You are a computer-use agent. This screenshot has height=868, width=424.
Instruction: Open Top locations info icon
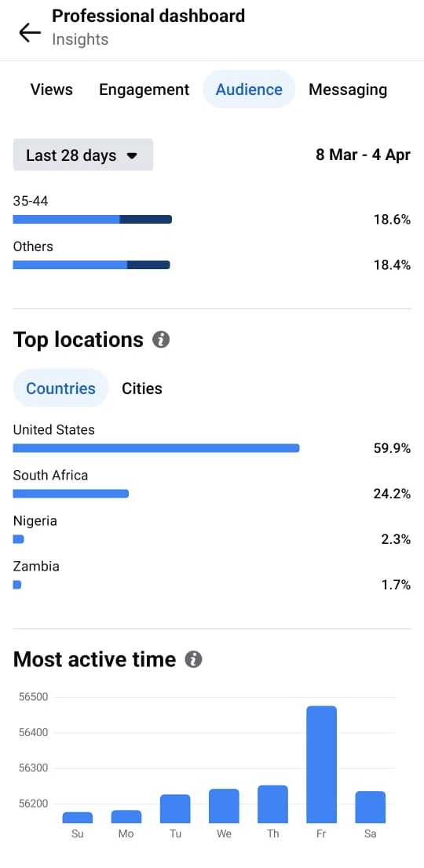(x=161, y=339)
